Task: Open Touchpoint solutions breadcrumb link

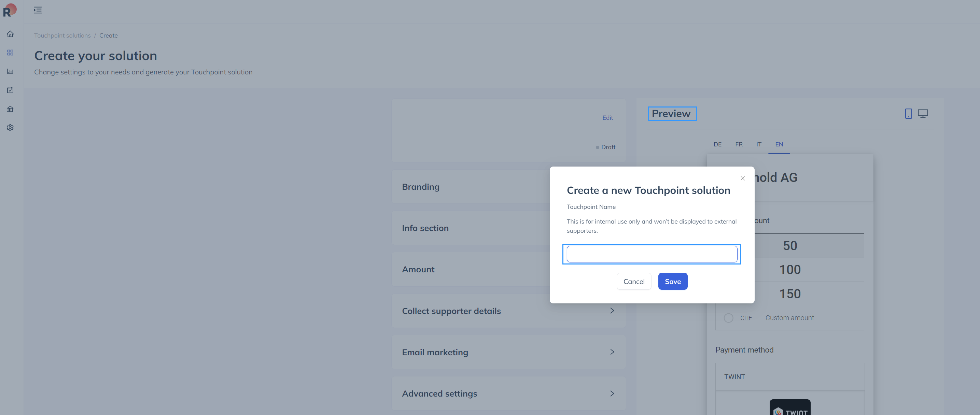Action: pos(62,35)
